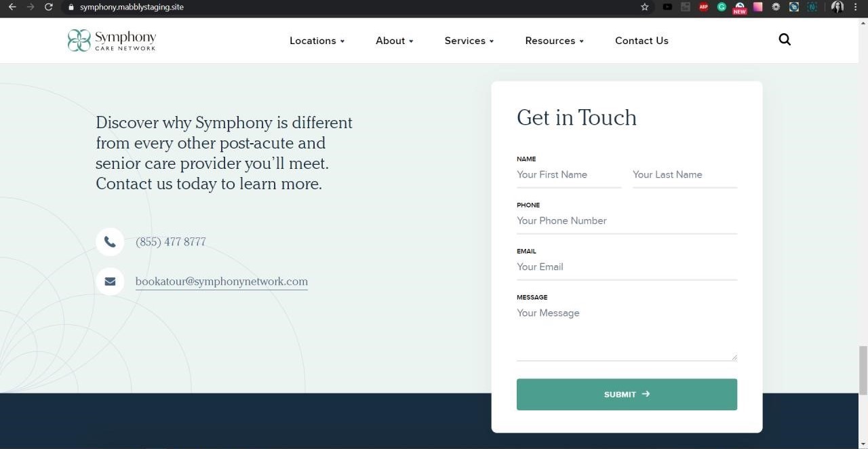Click the MESSAGE field label
This screenshot has width=868, height=449.
tap(532, 297)
